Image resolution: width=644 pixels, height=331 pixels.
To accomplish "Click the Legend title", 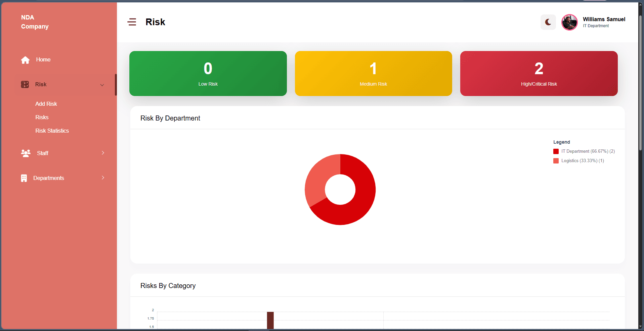I will pos(561,142).
